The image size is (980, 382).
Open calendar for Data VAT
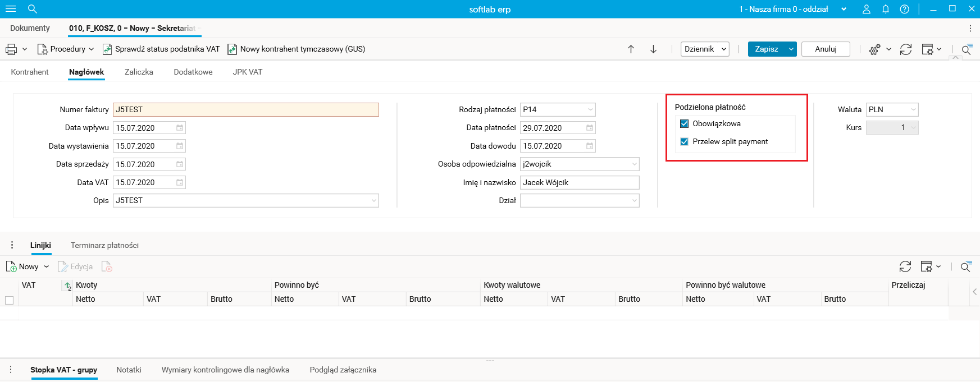tap(180, 182)
